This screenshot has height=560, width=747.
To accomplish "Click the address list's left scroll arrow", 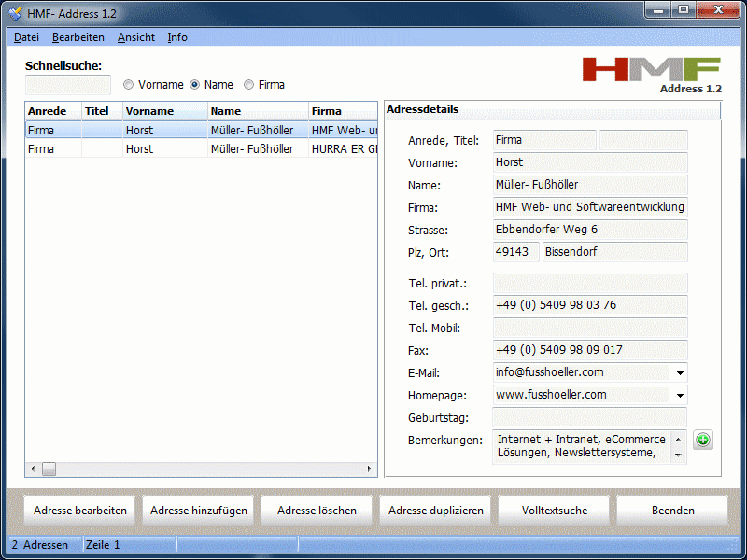I will [x=33, y=469].
